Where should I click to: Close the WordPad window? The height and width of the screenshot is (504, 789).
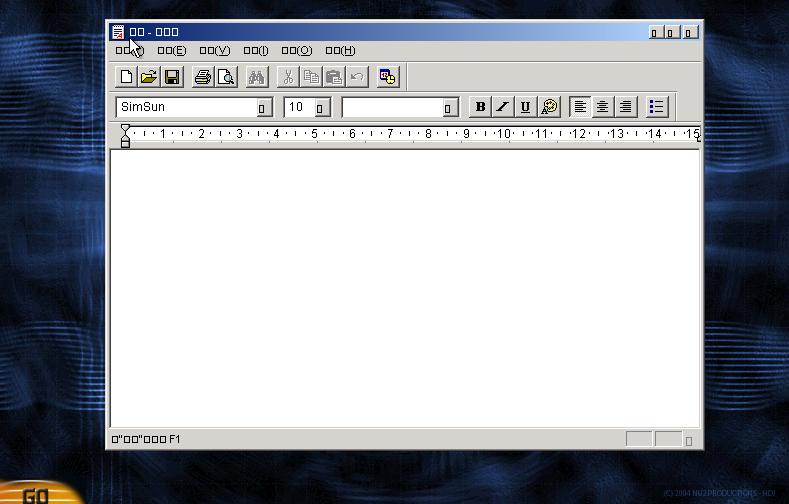(x=690, y=33)
